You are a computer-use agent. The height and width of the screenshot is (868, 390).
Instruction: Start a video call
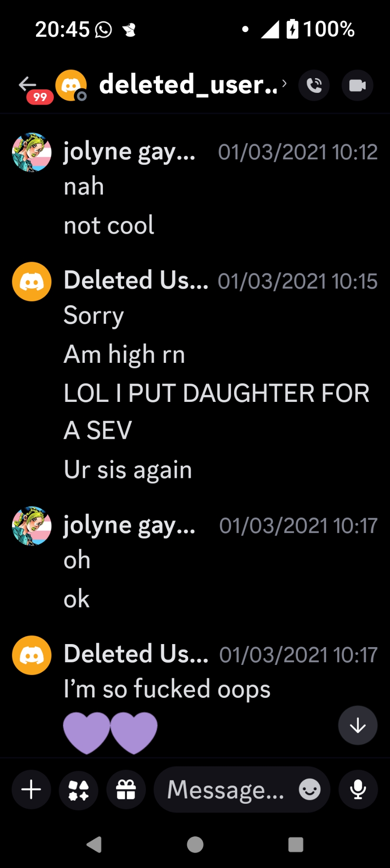point(357,85)
